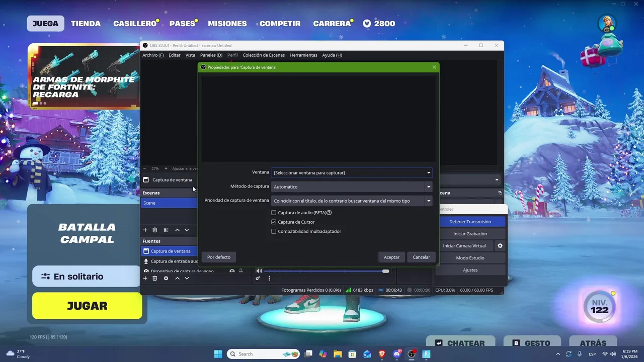This screenshot has height=362, width=644.
Task: Open the scene filters icon
Action: 166,230
